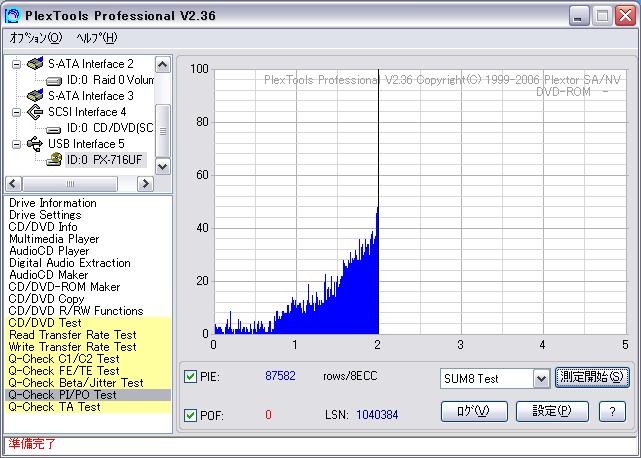Click the Raid 0 Volume drive icon
This screenshot has width=641, height=458.
(54, 80)
